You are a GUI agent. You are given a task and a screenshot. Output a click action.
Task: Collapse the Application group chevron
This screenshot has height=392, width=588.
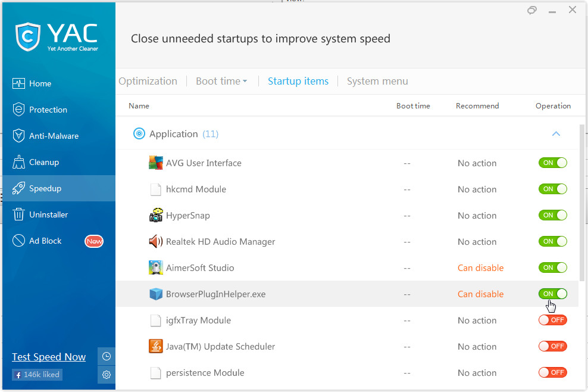556,134
